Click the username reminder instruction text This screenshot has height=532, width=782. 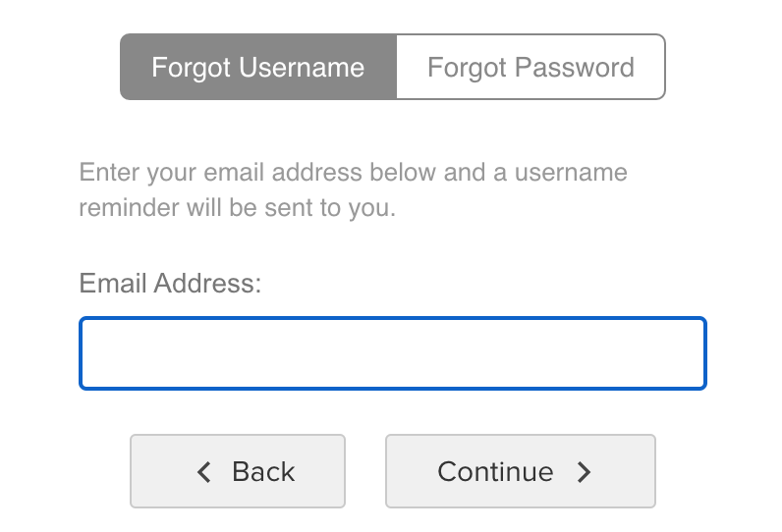[353, 190]
